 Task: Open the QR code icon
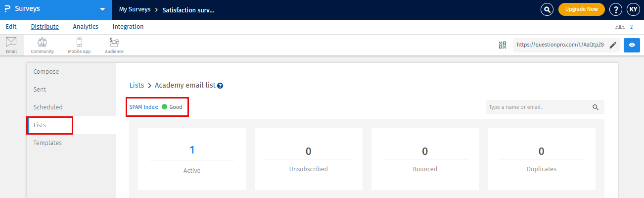[503, 45]
